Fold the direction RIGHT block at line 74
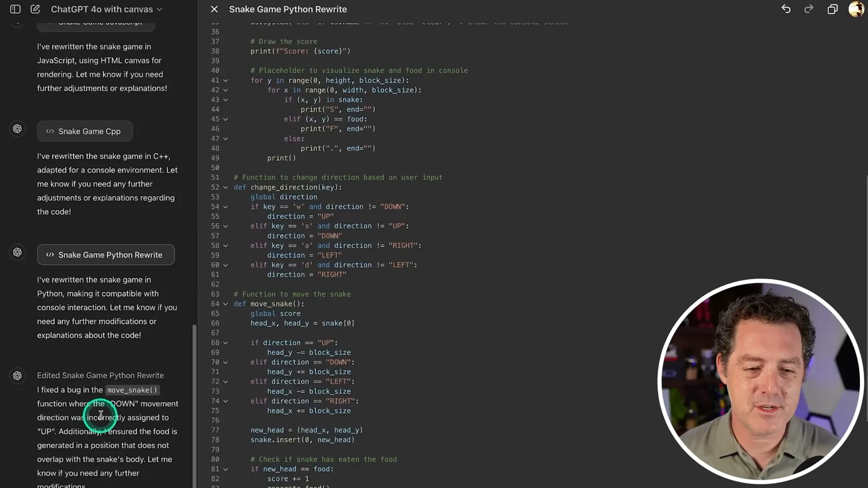The height and width of the screenshot is (488, 868). [226, 401]
